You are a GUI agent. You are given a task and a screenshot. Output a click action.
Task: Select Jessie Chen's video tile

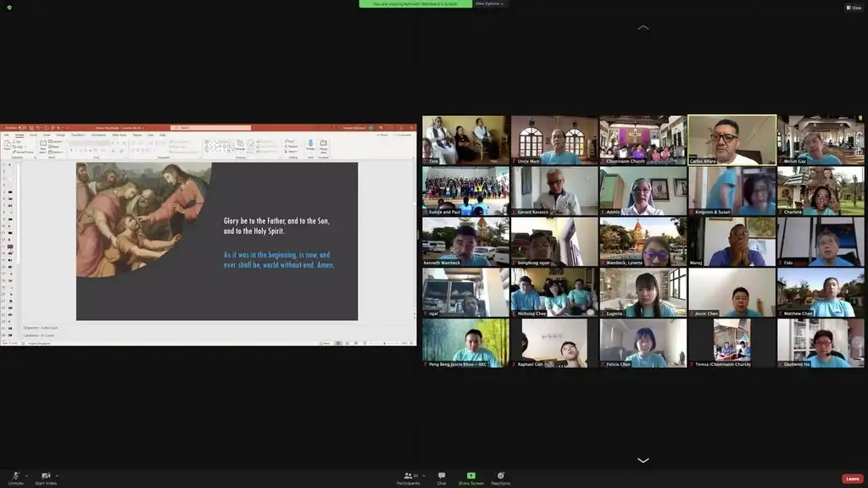pyautogui.click(x=732, y=292)
